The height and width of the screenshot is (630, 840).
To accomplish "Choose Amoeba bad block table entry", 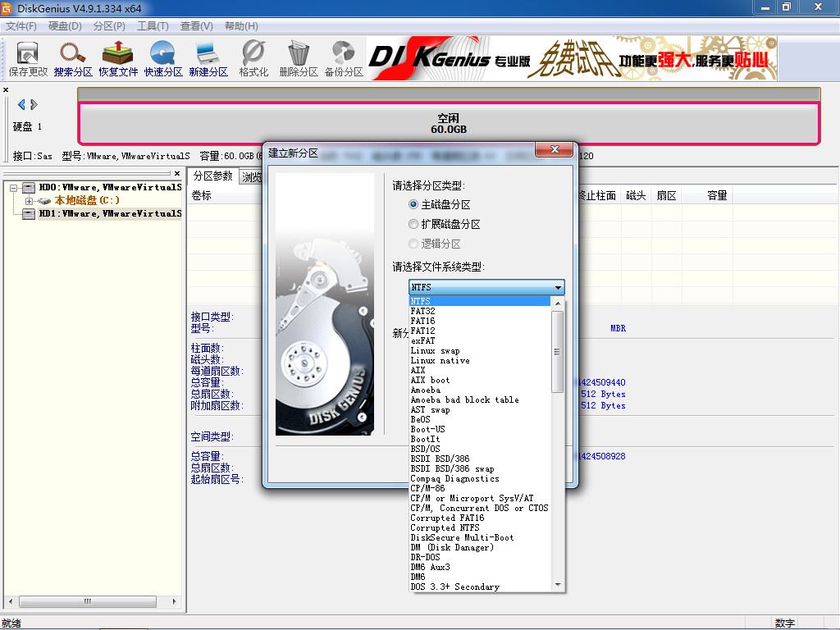I will [x=480, y=399].
